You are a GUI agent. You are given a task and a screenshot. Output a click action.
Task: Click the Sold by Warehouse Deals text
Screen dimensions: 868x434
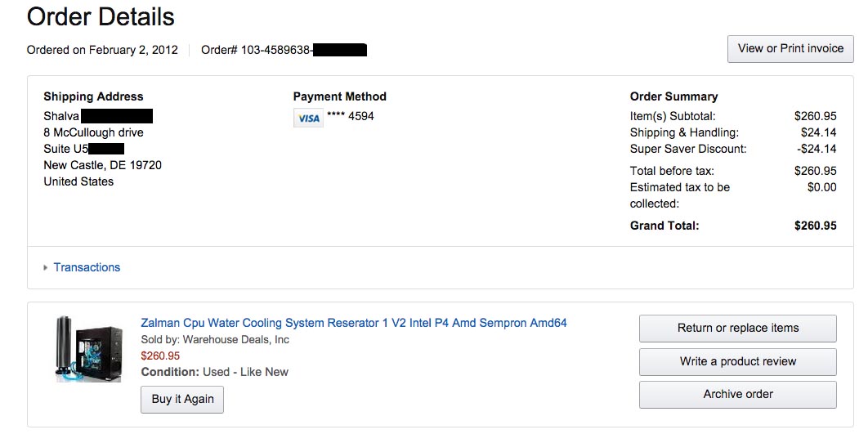(x=215, y=339)
